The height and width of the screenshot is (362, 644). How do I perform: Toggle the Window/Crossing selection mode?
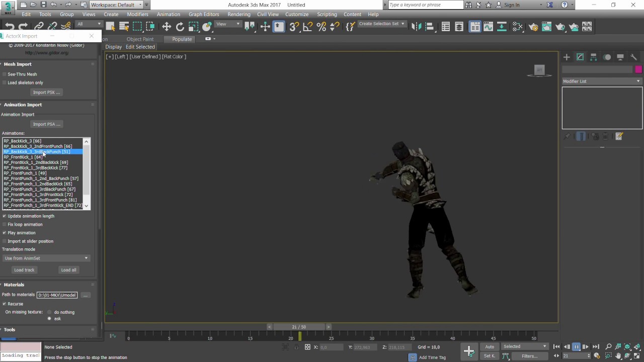click(x=150, y=27)
